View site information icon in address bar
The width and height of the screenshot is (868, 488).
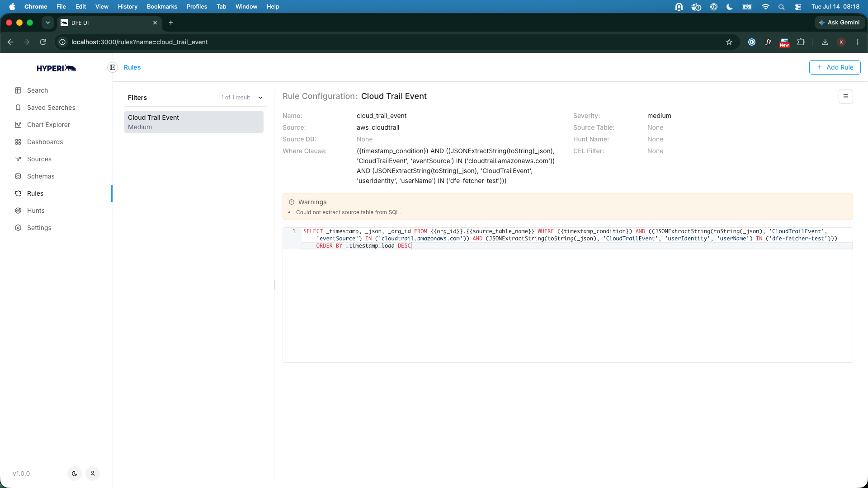62,42
